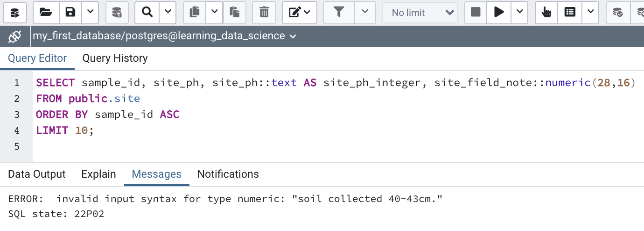Click the connection status plug icon

point(15,36)
